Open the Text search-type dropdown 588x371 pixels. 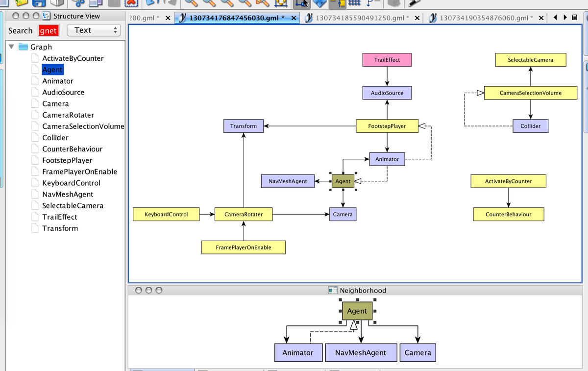point(94,30)
